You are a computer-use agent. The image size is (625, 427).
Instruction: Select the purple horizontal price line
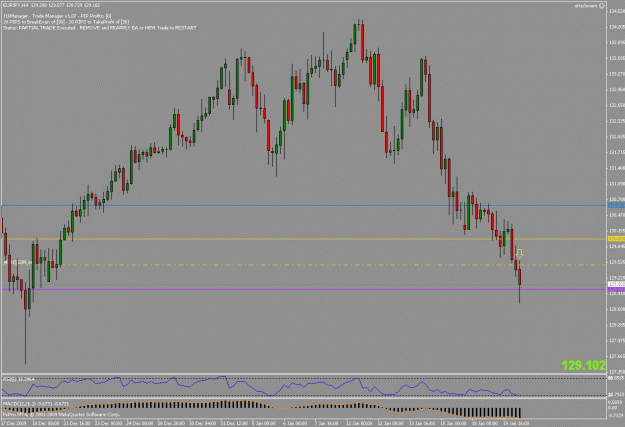coord(305,289)
